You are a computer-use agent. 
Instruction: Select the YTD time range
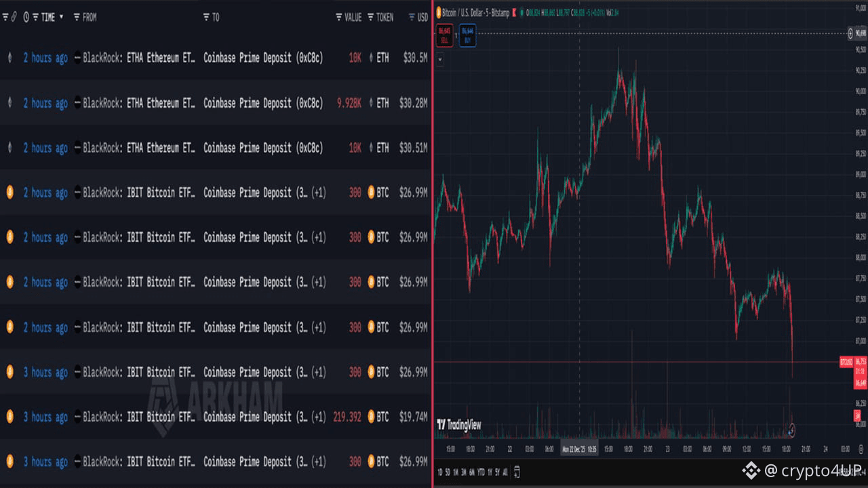tap(480, 472)
